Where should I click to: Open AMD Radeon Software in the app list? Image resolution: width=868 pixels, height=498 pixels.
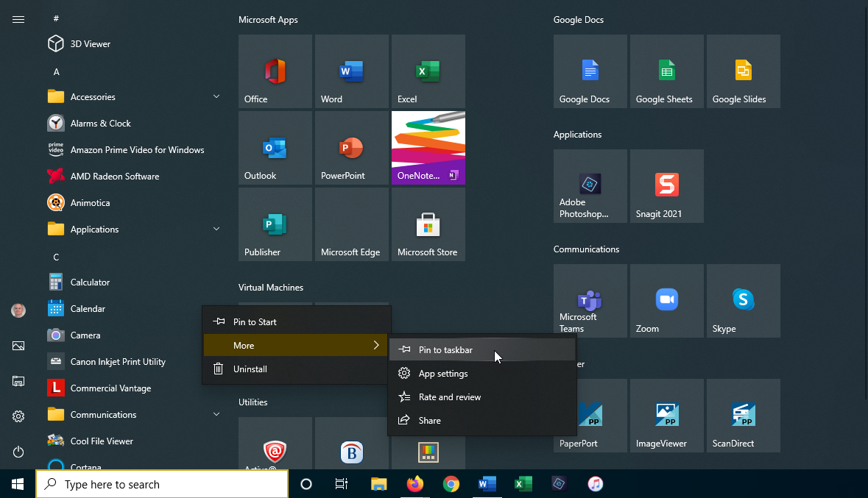[x=134, y=177]
